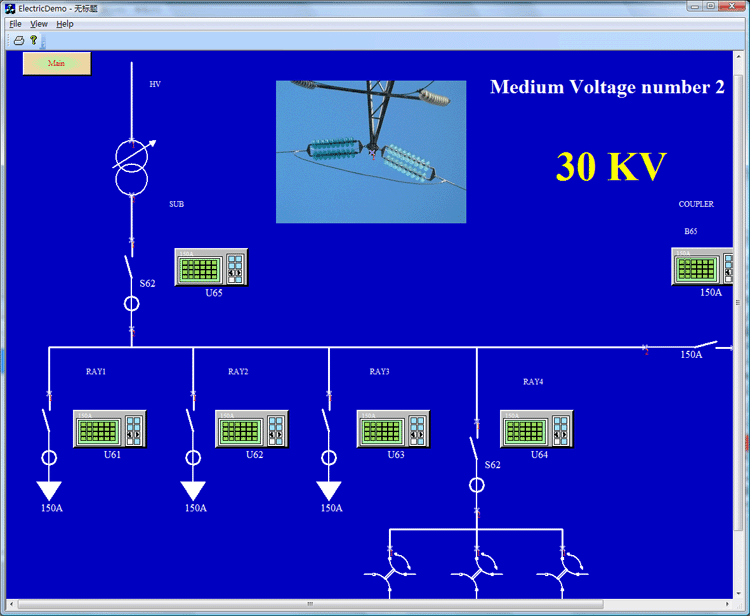
Task: Click the HV transformer symbol
Action: (x=132, y=167)
